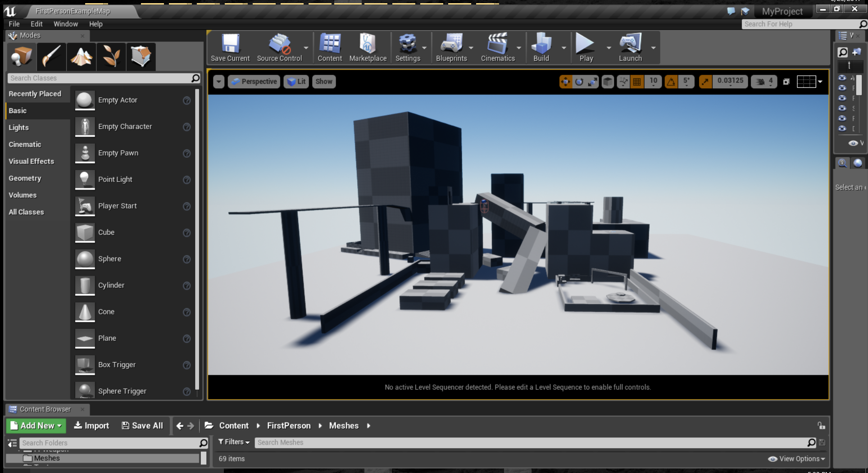Viewport: 868px width, 473px height.
Task: Open the viewport options dropdown arrow
Action: pyautogui.click(x=218, y=82)
